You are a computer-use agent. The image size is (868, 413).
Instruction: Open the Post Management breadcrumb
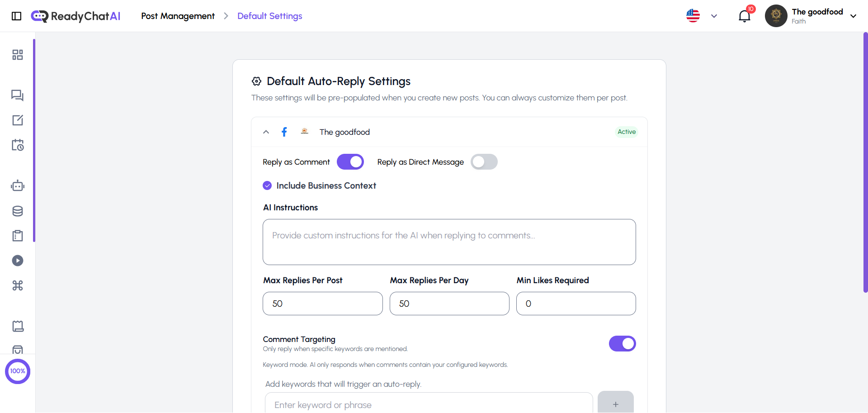(177, 16)
